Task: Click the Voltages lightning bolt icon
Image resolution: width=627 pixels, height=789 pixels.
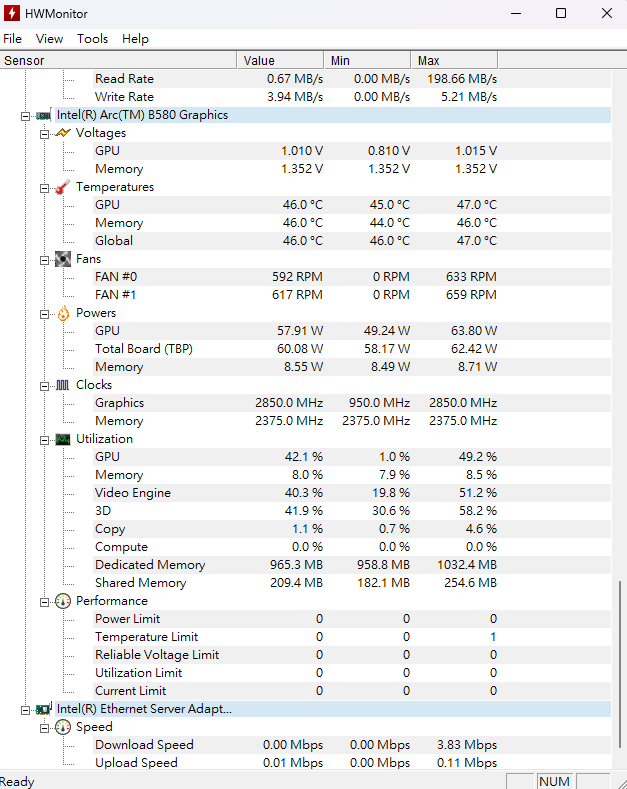Action: click(63, 133)
